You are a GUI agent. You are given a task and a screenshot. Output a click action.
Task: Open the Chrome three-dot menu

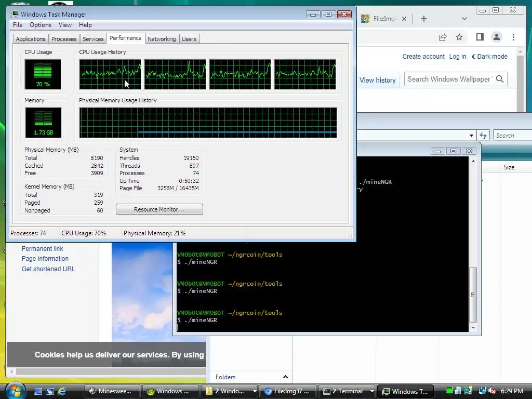coord(513,37)
